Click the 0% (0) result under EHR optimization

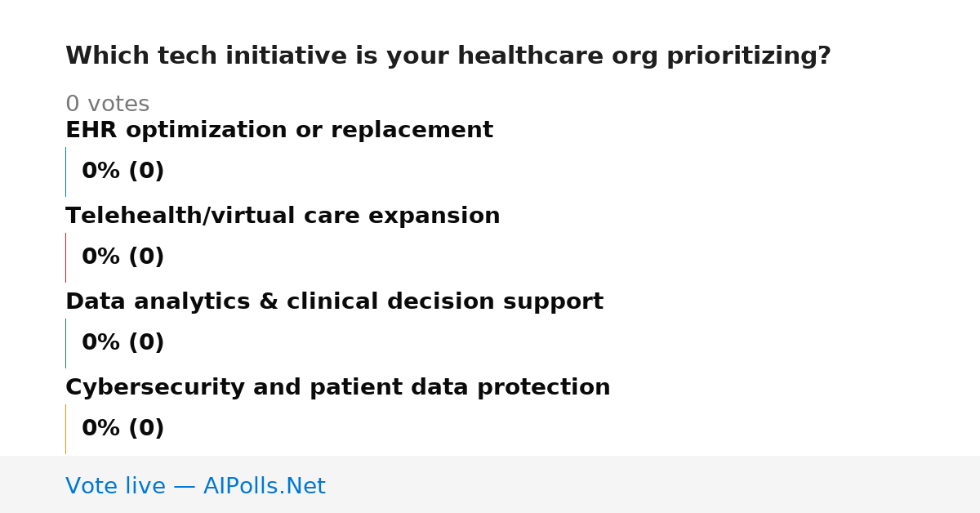122,172
